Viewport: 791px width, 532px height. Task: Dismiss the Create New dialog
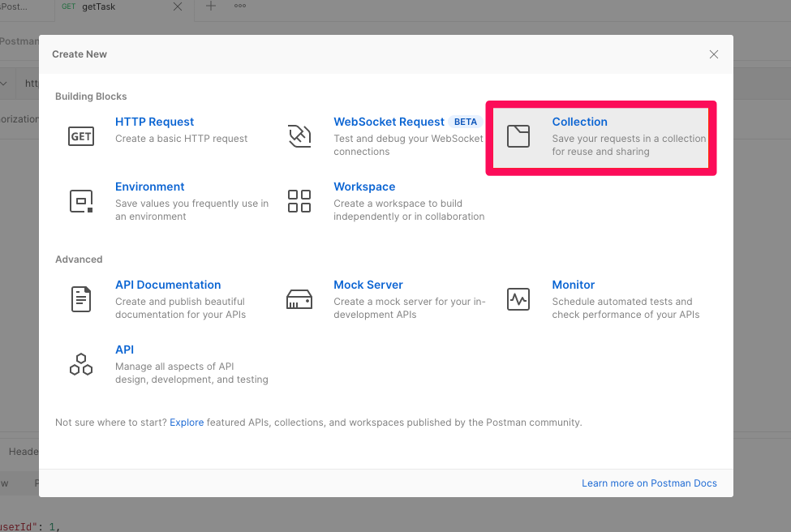tap(713, 54)
